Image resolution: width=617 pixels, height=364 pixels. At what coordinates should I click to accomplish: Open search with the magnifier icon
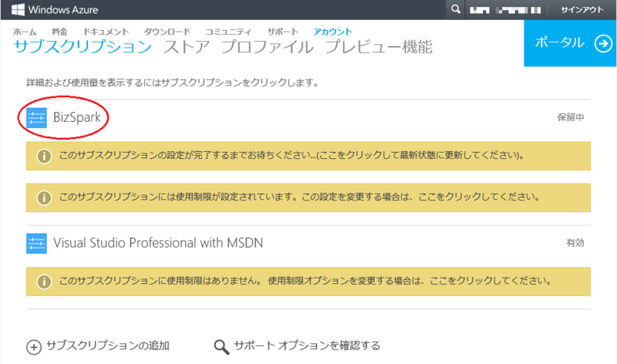(455, 9)
